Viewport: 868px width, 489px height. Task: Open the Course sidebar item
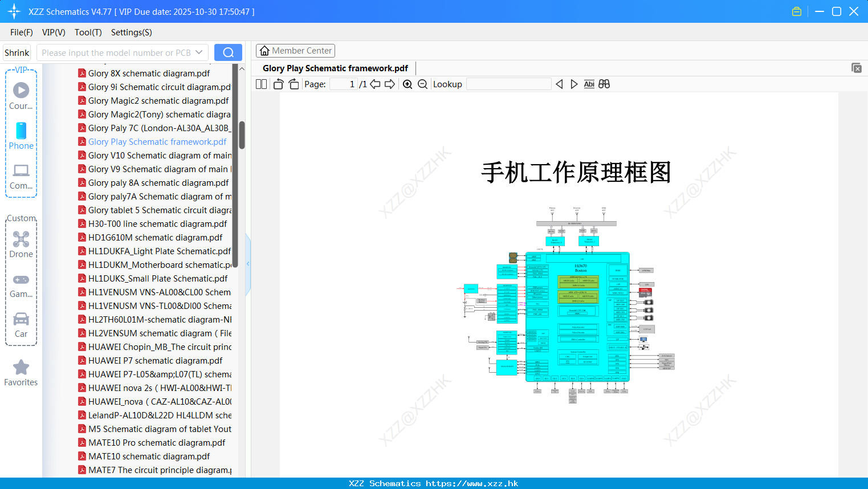(21, 96)
